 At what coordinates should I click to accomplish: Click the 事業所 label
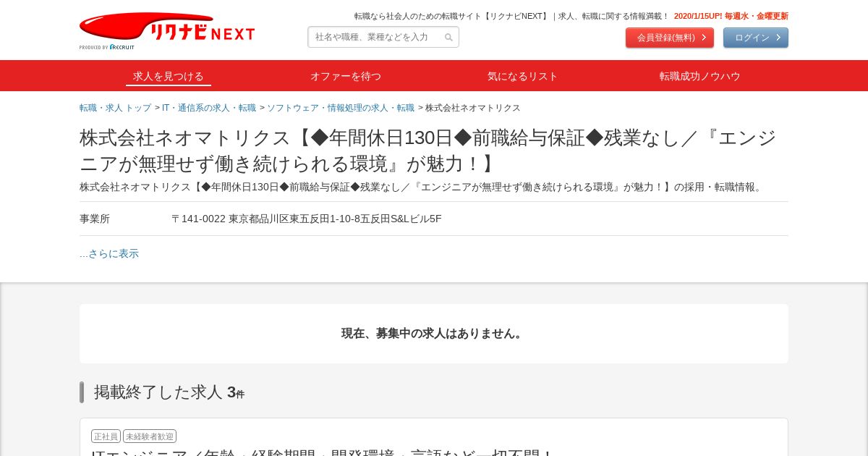[95, 219]
